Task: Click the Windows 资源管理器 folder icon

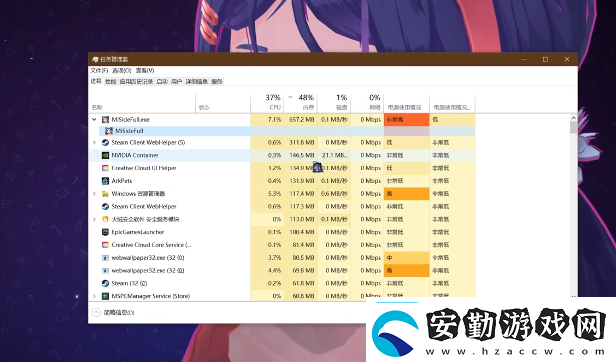Action: click(105, 194)
